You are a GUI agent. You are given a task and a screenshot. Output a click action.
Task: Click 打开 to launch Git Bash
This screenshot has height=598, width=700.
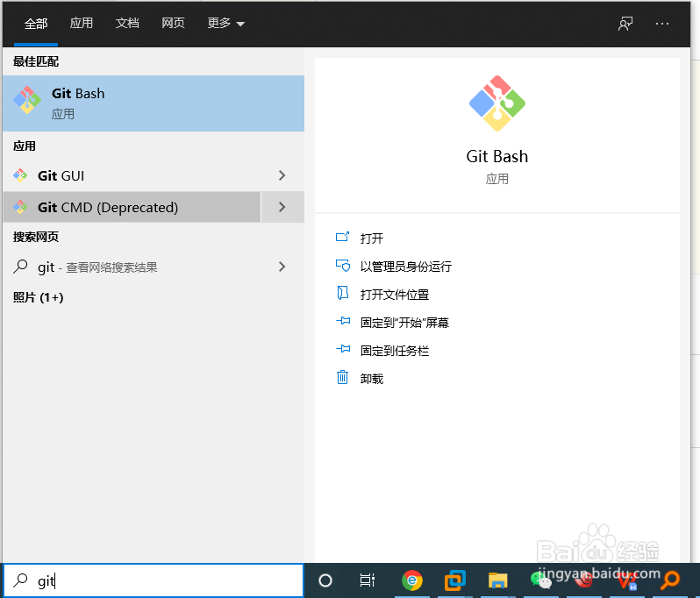(x=371, y=238)
